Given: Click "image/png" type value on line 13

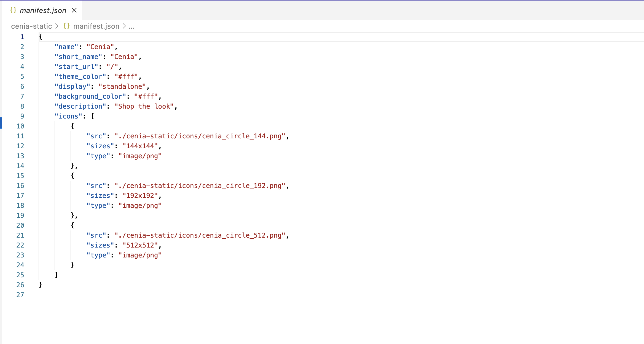Looking at the screenshot, I should tap(140, 156).
